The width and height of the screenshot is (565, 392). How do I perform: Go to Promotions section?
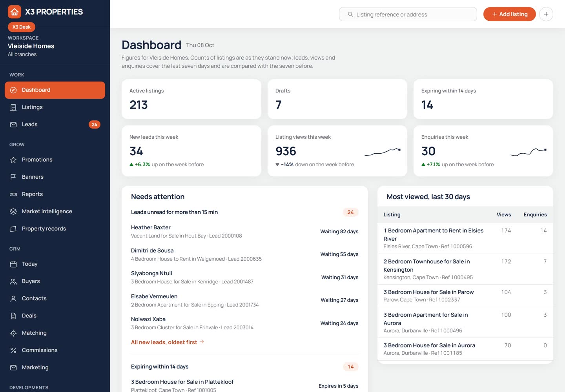[55, 160]
